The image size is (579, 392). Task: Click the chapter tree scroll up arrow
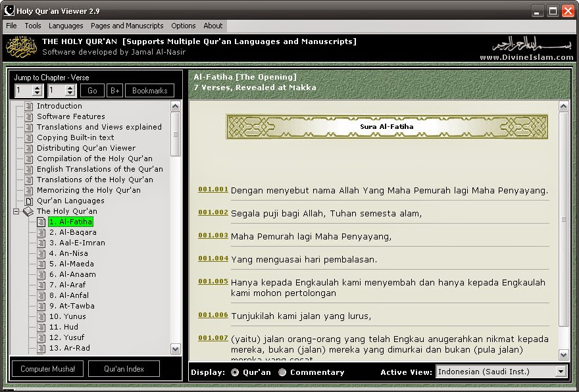176,107
